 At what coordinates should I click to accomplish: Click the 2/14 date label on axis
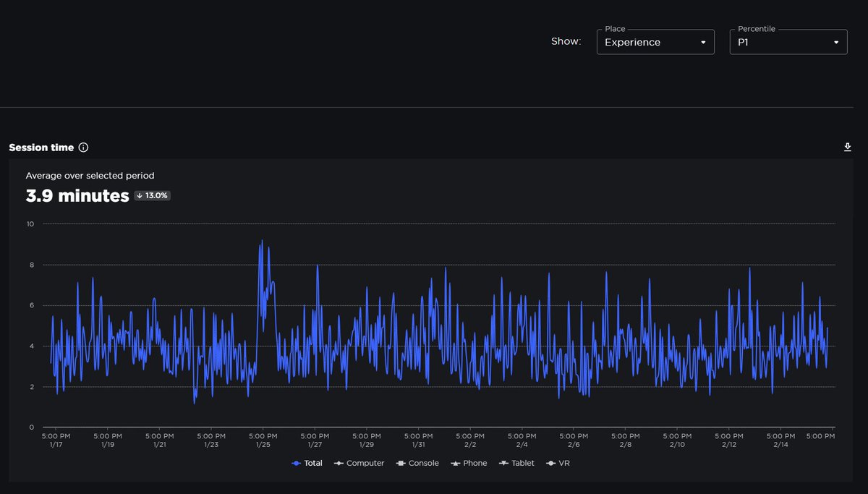point(780,445)
